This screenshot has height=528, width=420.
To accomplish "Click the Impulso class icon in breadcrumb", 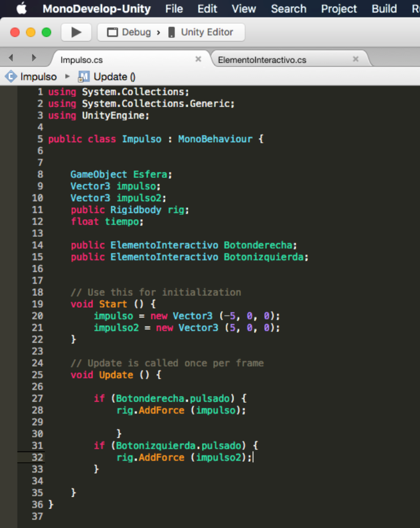I will 11,76.
